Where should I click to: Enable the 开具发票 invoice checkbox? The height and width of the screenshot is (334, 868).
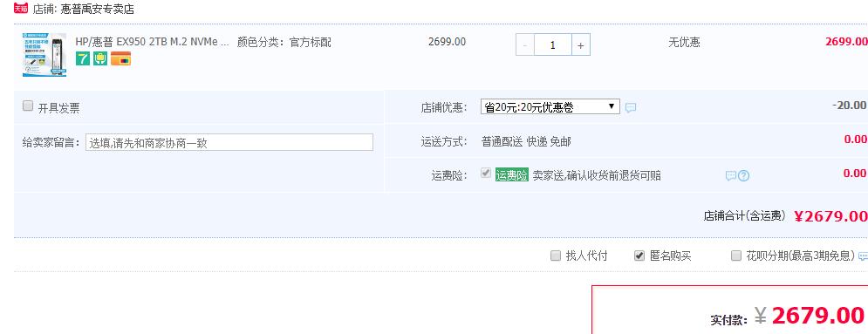pos(28,106)
